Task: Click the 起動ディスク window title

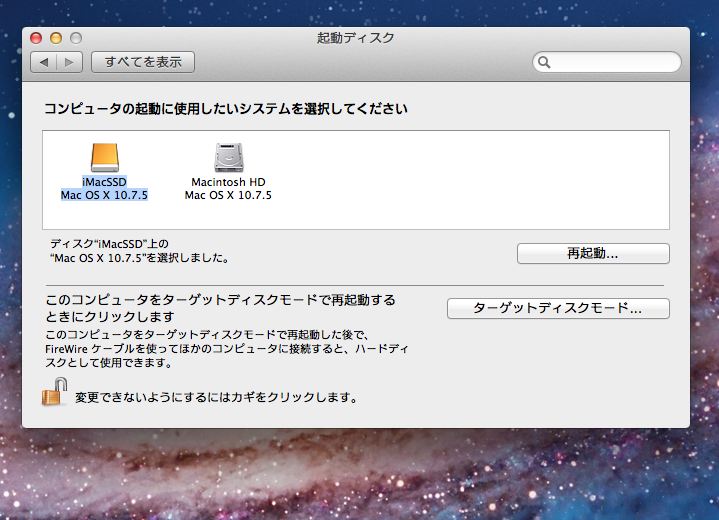Action: click(355, 38)
